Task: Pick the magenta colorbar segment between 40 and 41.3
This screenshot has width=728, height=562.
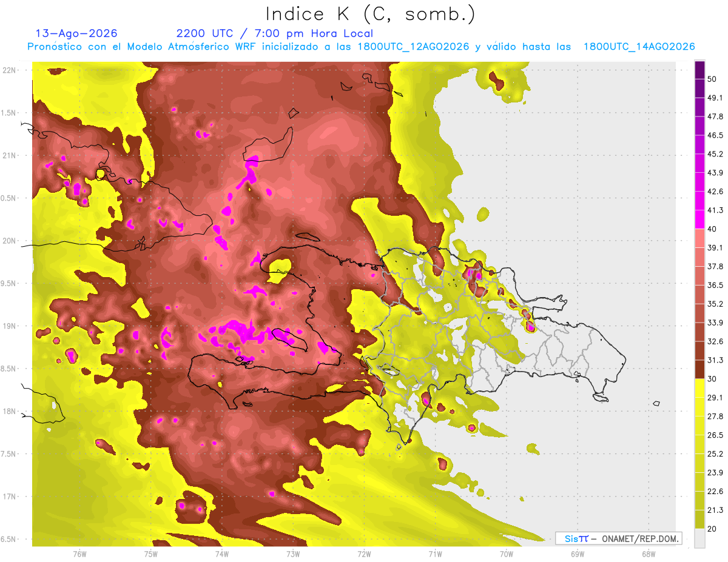Action: click(x=700, y=220)
